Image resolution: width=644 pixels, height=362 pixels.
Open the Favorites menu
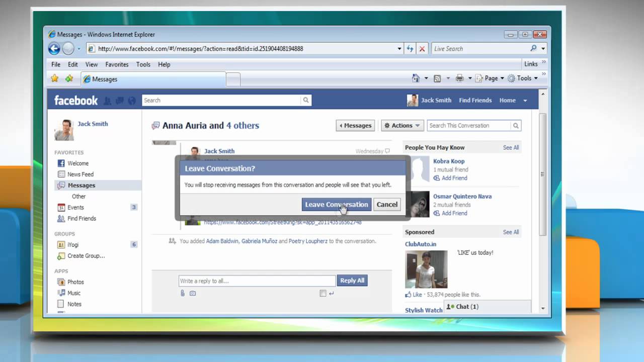(x=117, y=64)
